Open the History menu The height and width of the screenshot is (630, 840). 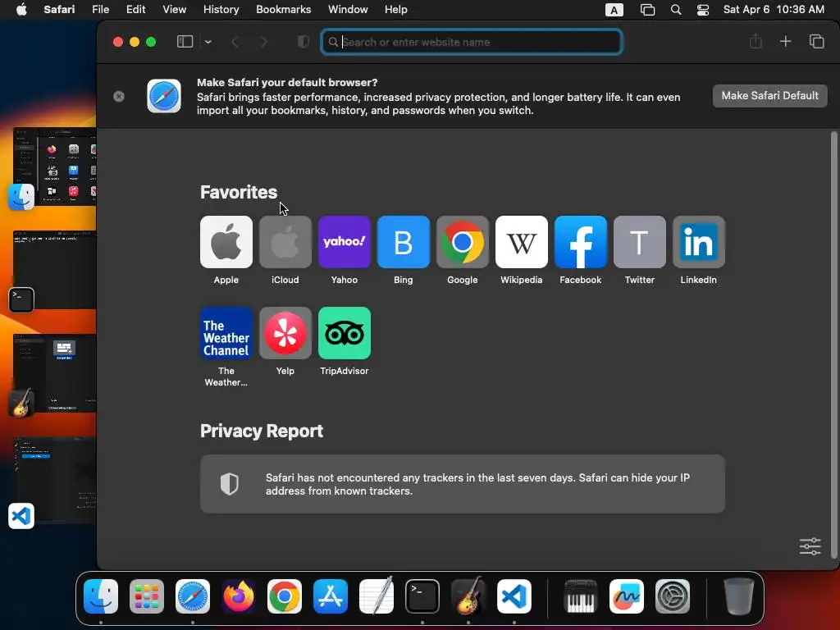click(x=221, y=10)
